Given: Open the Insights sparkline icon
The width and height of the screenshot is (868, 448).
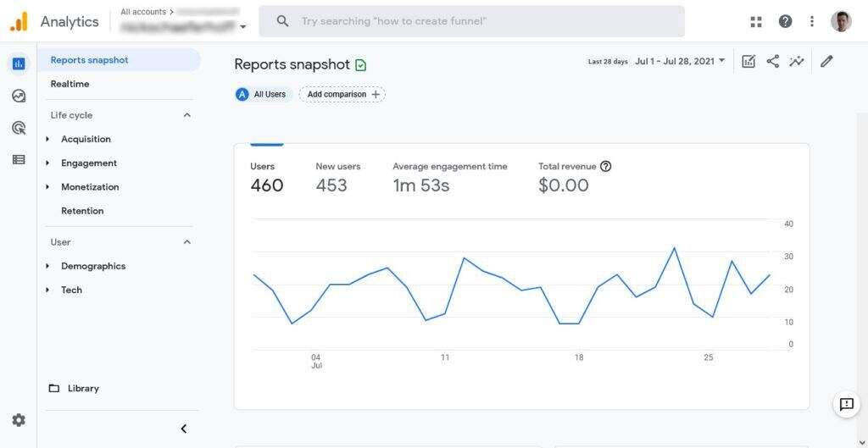Looking at the screenshot, I should 796,61.
